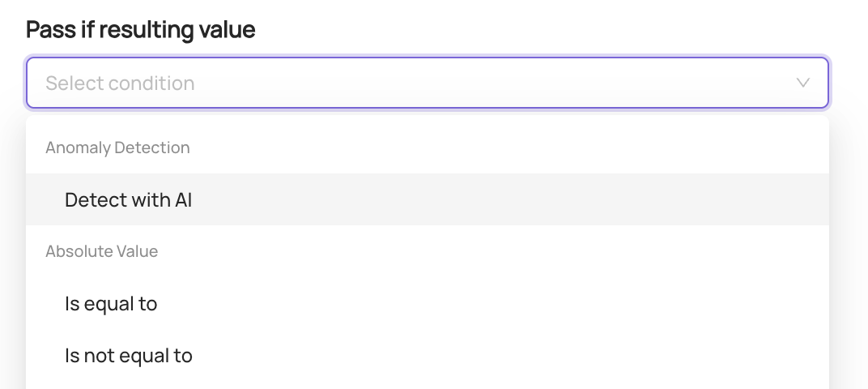868x389 pixels.
Task: Select the "Detect with AI" option
Action: pyautogui.click(x=129, y=199)
